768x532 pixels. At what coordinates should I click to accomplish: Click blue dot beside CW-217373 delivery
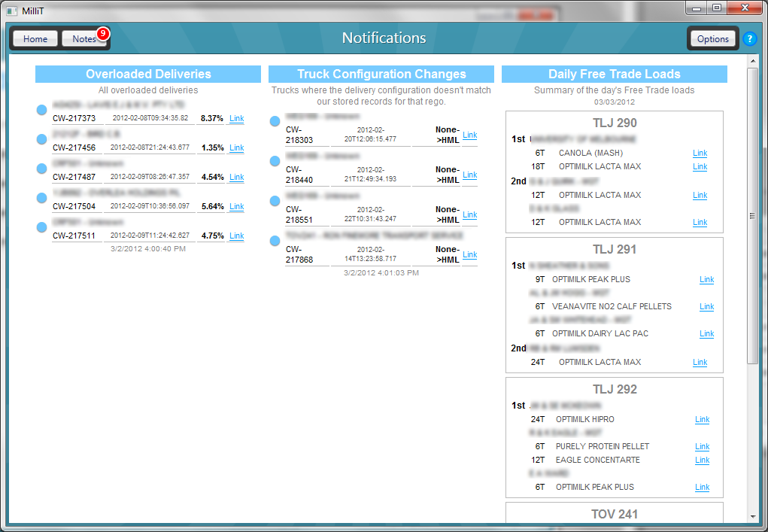42,110
